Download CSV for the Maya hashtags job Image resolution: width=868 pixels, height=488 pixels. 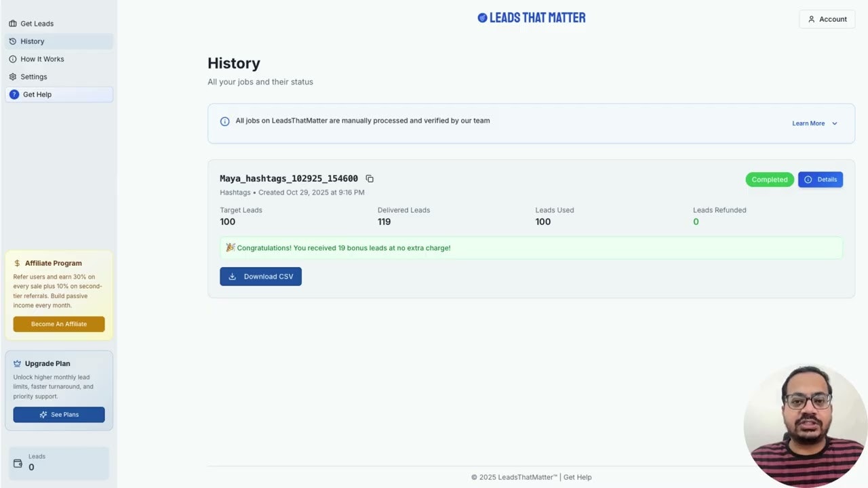pyautogui.click(x=260, y=277)
